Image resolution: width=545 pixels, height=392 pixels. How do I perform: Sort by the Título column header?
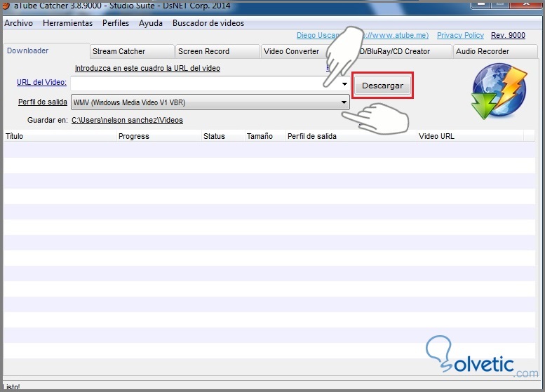[x=60, y=136]
